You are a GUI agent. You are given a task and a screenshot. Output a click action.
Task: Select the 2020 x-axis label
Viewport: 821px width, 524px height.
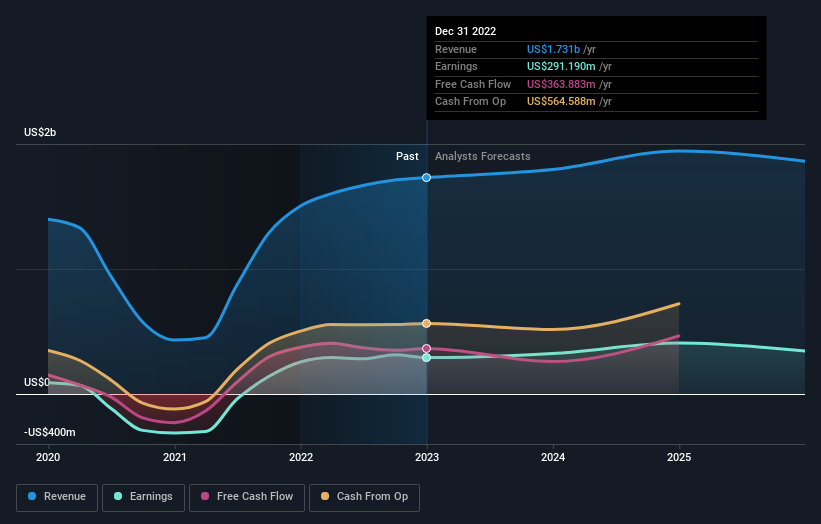(x=48, y=458)
